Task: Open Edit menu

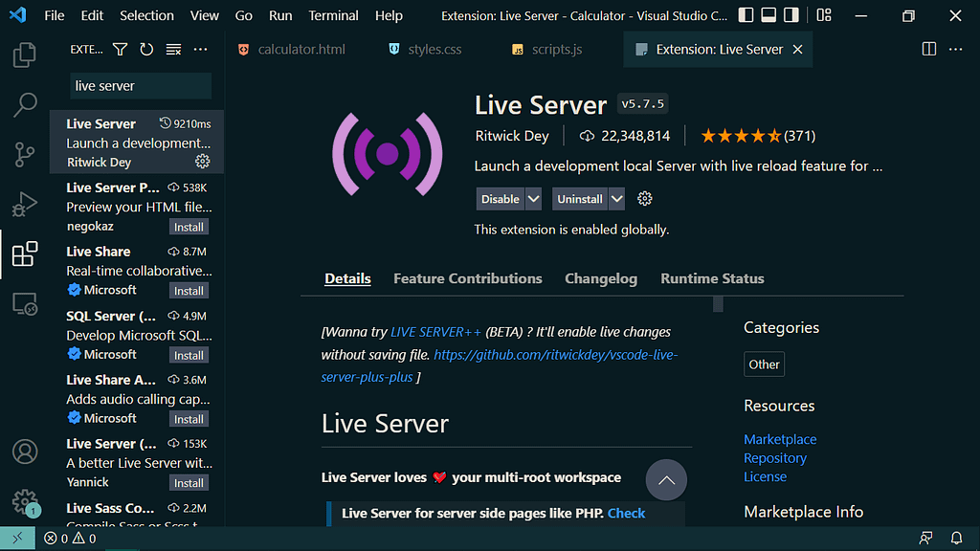Action: 92,15
